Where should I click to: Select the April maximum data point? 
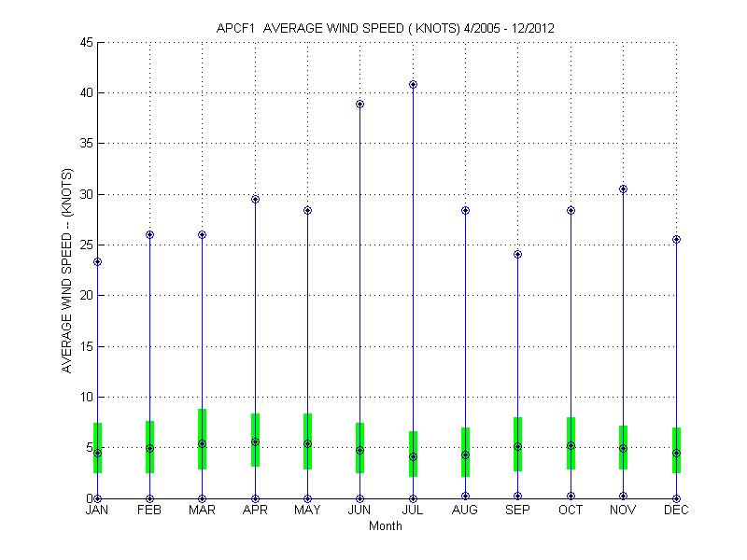click(x=255, y=200)
